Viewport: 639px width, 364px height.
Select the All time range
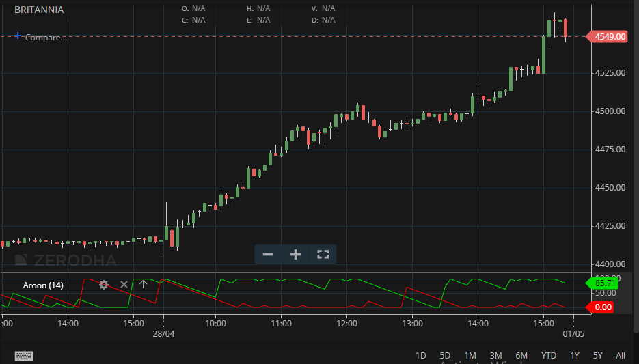(621, 355)
